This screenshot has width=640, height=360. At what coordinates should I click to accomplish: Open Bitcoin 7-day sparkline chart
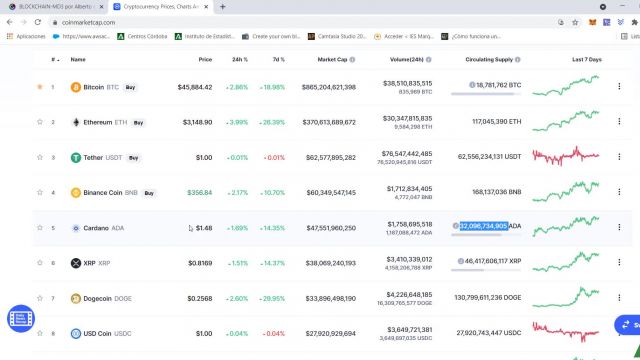coord(566,85)
